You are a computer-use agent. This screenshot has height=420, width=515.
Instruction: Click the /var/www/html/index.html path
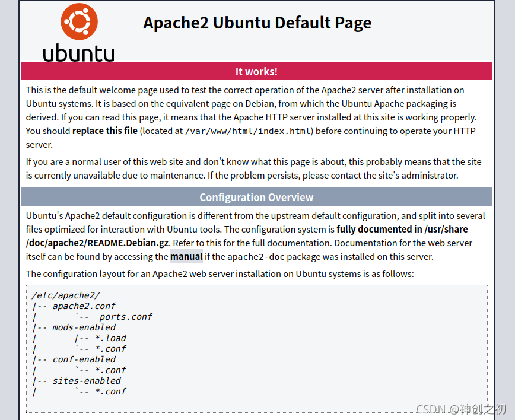coord(247,131)
